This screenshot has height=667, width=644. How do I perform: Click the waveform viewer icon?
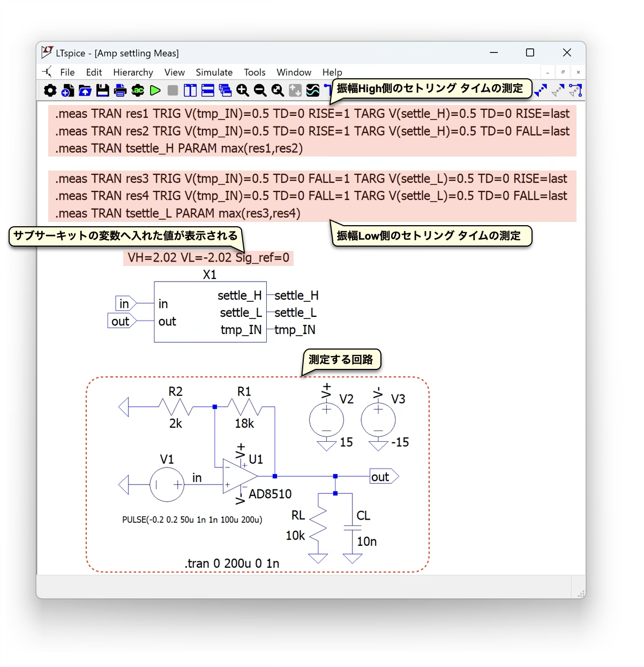click(313, 91)
